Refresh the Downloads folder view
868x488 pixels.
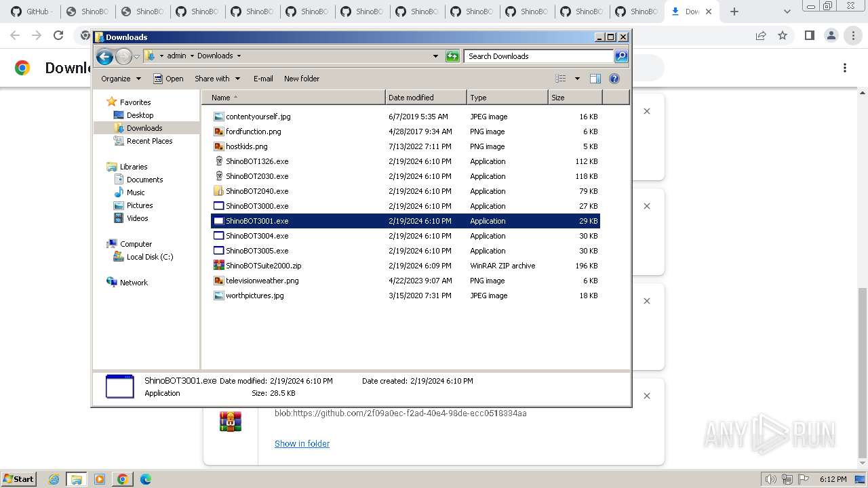click(x=452, y=56)
